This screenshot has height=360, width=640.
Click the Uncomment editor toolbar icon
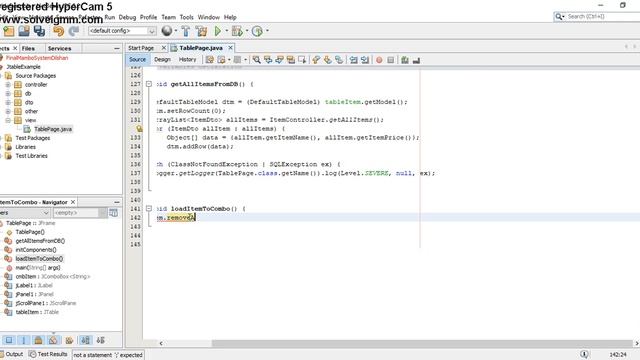[416, 60]
